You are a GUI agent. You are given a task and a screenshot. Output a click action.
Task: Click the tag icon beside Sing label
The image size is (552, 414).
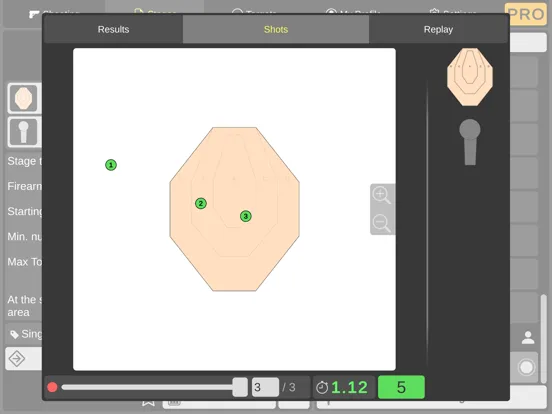pos(14,334)
